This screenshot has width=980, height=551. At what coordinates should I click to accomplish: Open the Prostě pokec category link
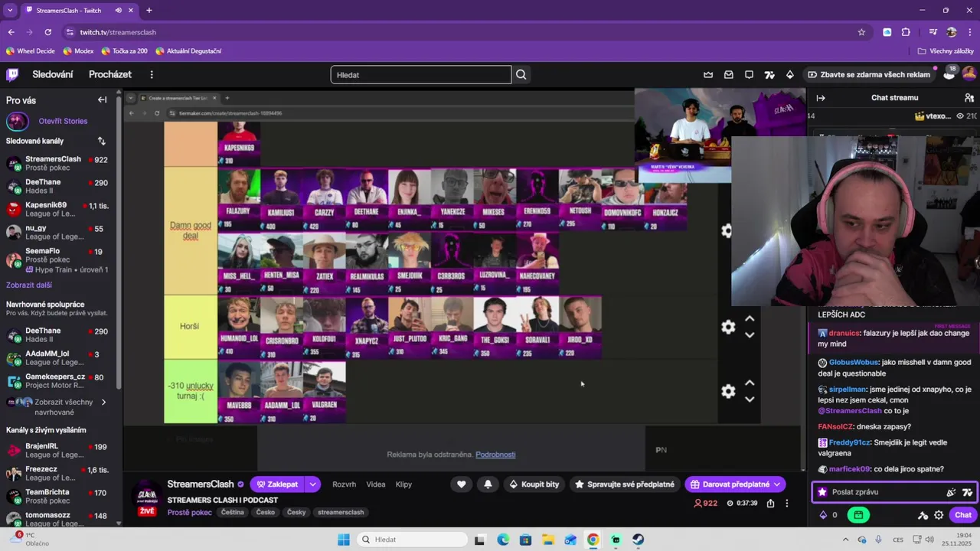point(190,512)
